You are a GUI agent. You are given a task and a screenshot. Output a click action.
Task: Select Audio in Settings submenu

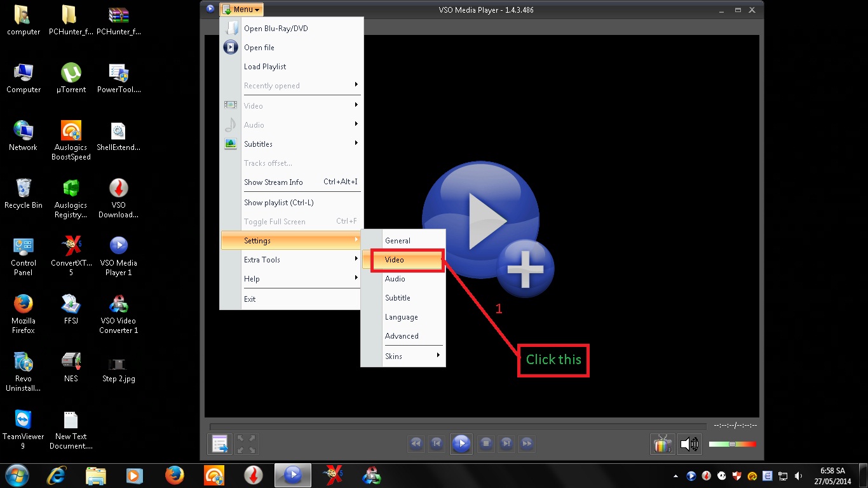coord(403,279)
